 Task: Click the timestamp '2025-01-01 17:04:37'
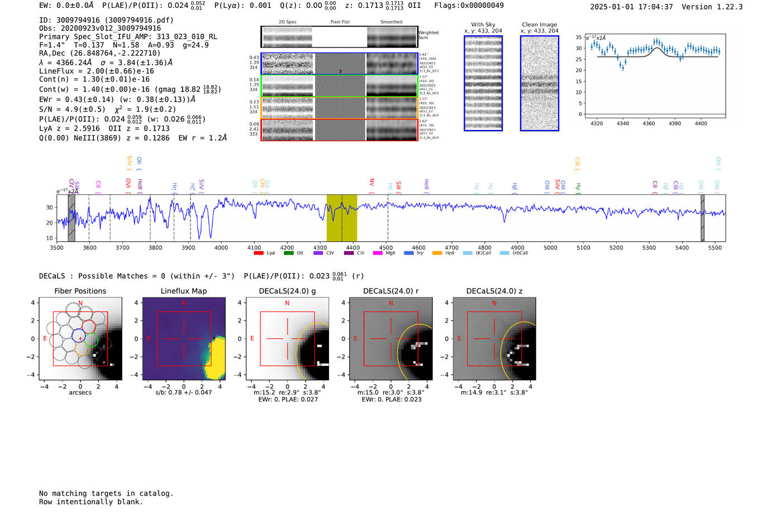click(x=631, y=7)
